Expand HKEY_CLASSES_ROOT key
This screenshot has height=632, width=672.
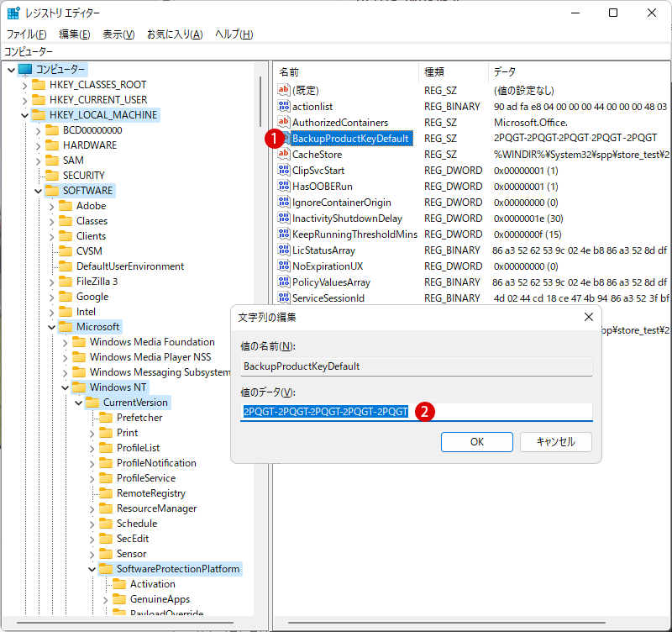[x=25, y=85]
